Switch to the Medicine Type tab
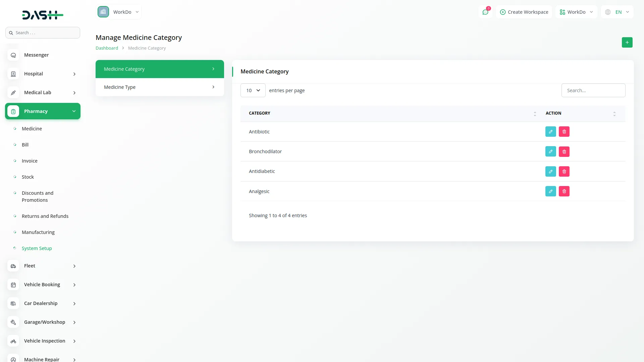644x362 pixels. pos(159,87)
